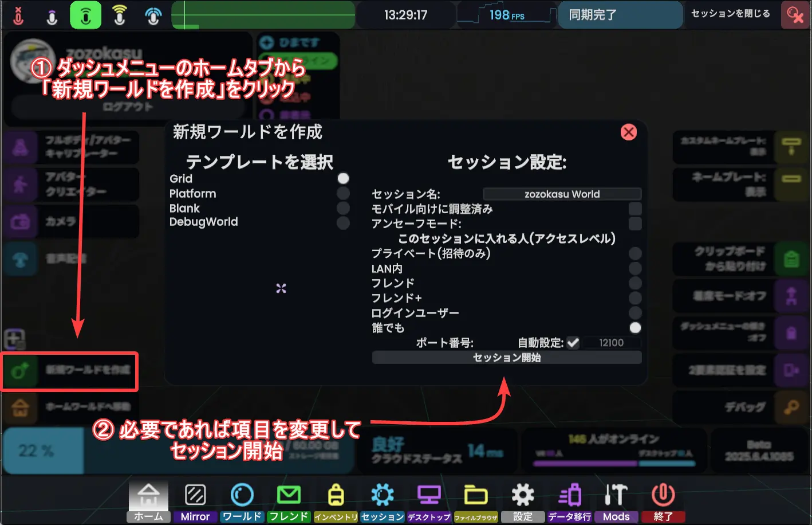
Task: Select フレンド+ as the session access level
Action: click(x=634, y=297)
